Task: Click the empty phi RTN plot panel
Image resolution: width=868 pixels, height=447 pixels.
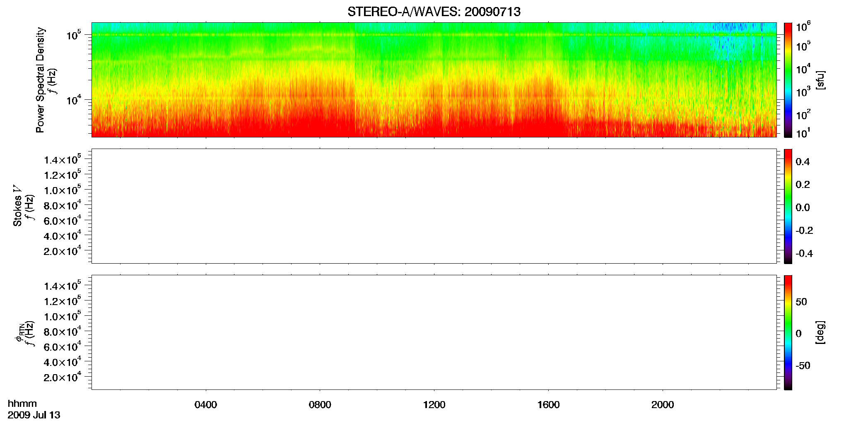Action: tap(434, 332)
